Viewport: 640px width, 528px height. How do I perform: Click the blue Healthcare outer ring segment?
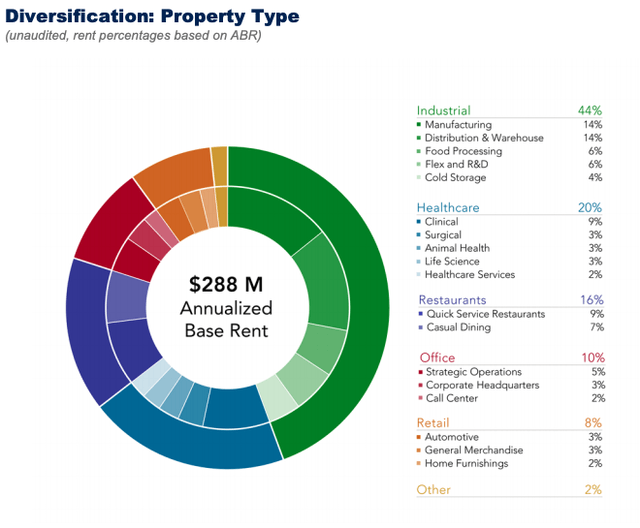coord(192,443)
